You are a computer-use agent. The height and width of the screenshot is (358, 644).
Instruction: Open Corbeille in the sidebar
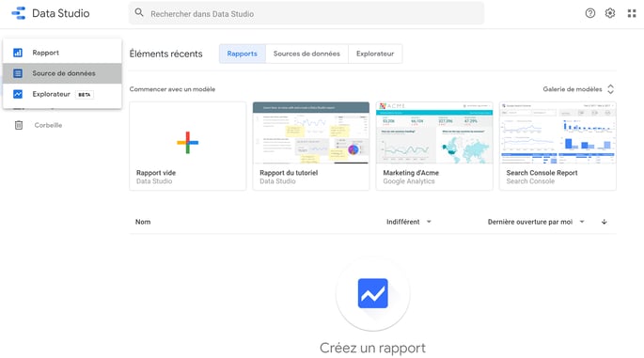click(x=48, y=125)
